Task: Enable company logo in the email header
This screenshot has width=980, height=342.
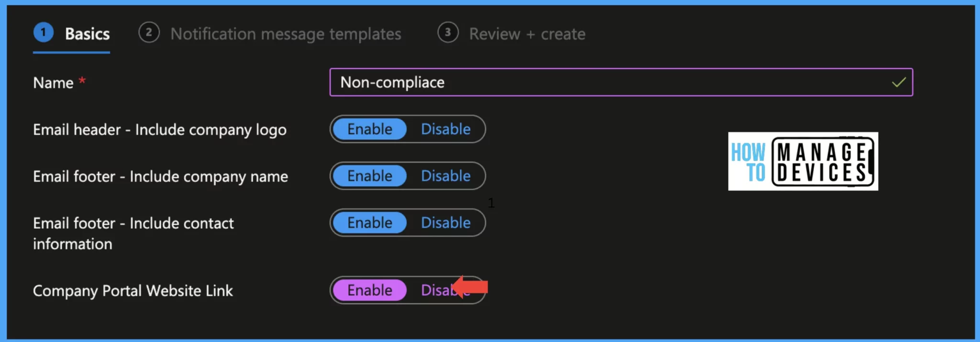Action: (x=369, y=129)
